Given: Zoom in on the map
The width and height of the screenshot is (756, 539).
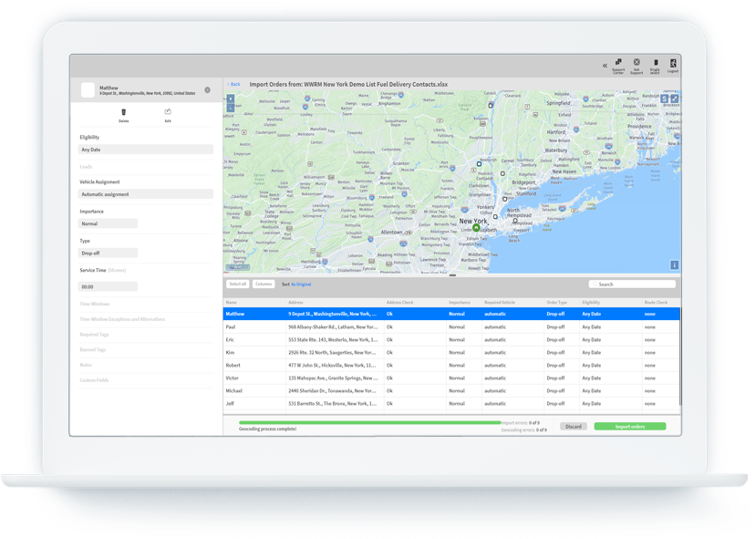Looking at the screenshot, I should click(230, 98).
